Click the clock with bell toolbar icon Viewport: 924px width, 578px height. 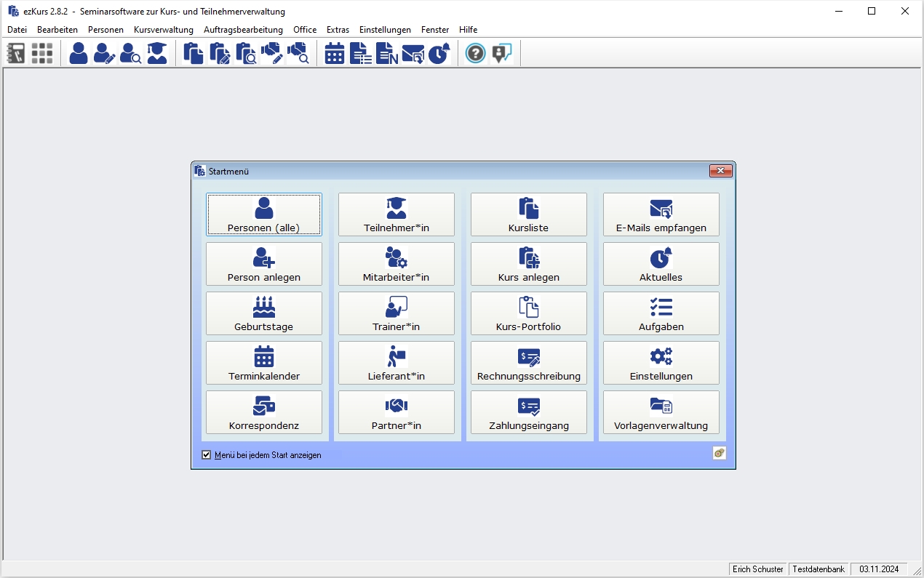click(439, 53)
